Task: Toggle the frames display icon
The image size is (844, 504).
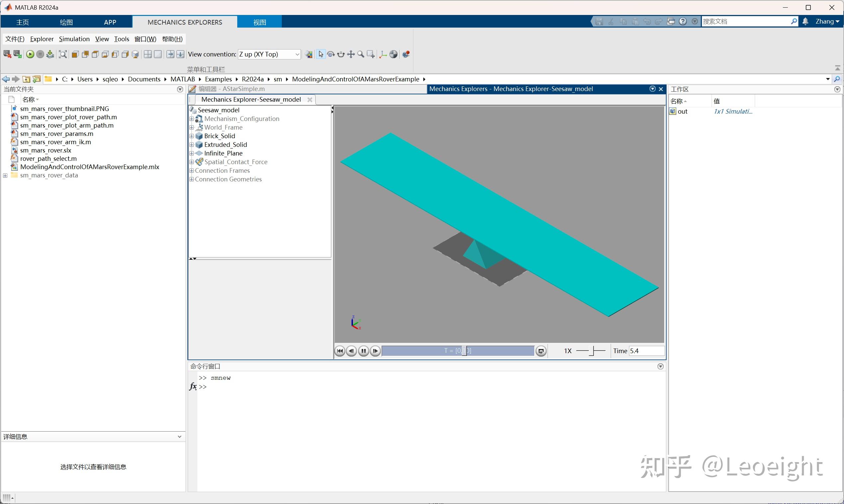Action: click(383, 54)
